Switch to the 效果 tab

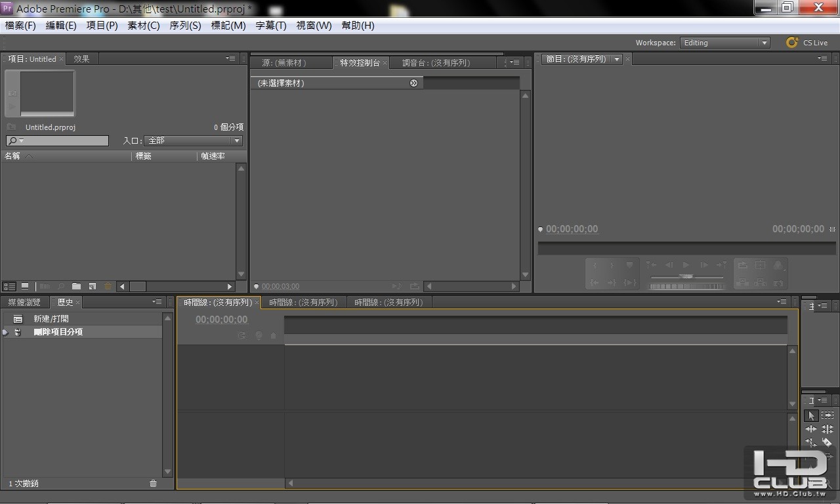[x=81, y=58]
